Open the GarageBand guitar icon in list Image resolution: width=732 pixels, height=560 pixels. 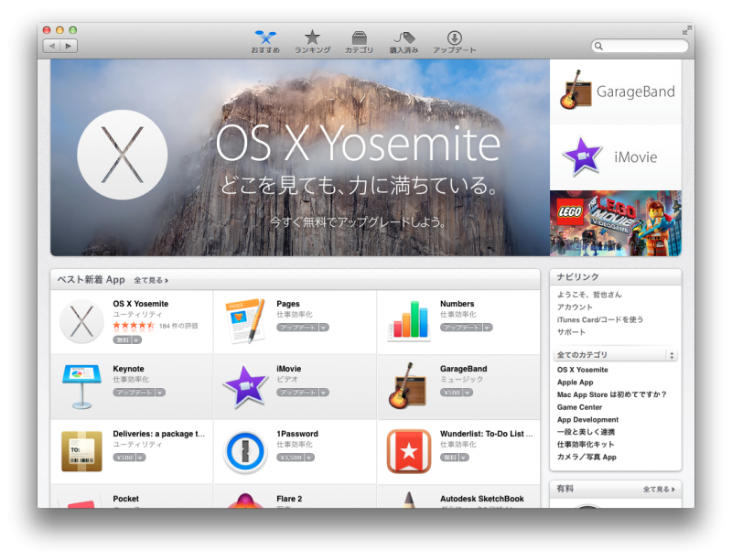[407, 386]
